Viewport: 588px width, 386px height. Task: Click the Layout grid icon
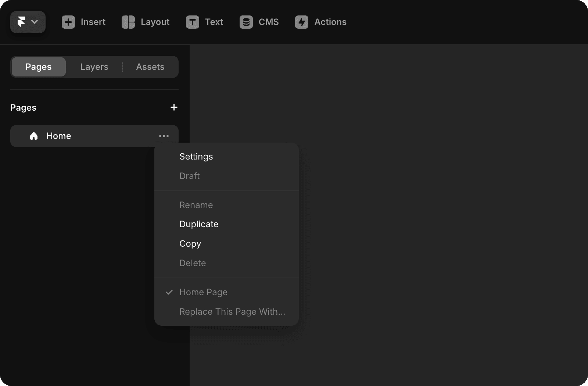(128, 22)
